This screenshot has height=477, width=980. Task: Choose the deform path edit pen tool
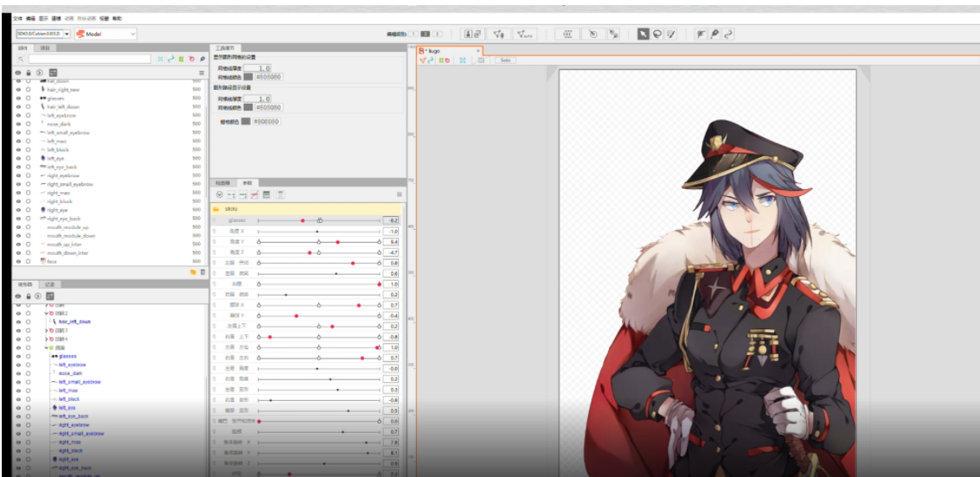[715, 34]
